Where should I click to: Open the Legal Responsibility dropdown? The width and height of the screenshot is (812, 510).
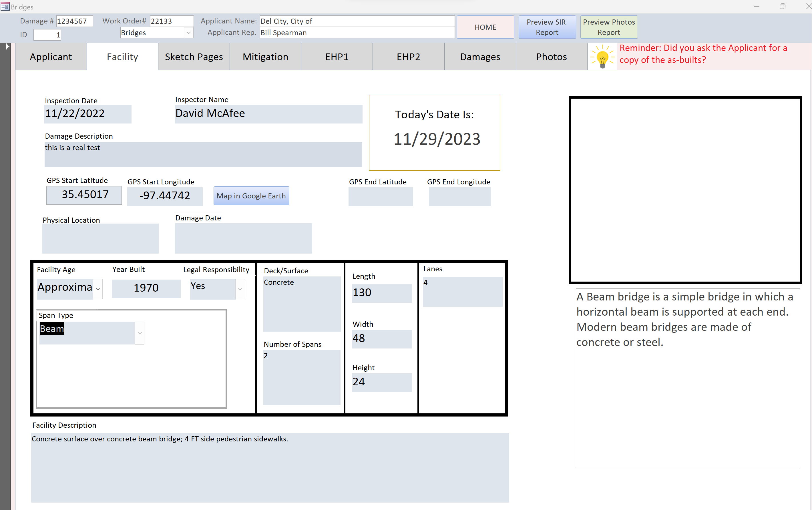(x=240, y=289)
